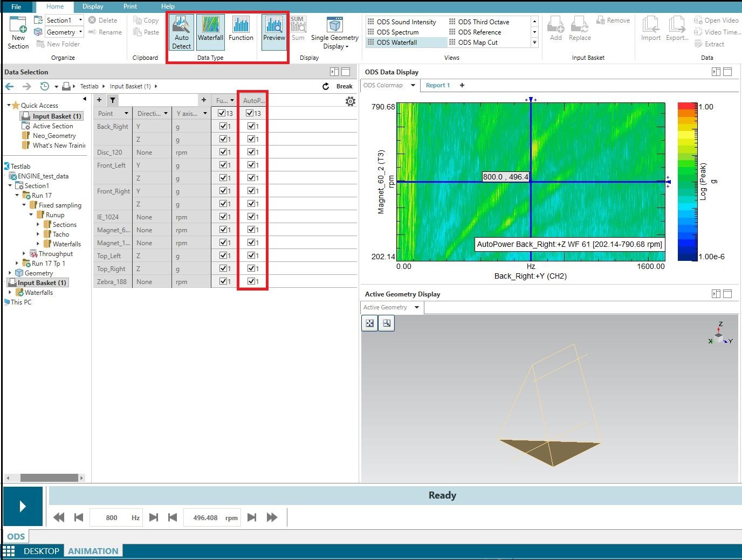Open the File menu

(16, 6)
